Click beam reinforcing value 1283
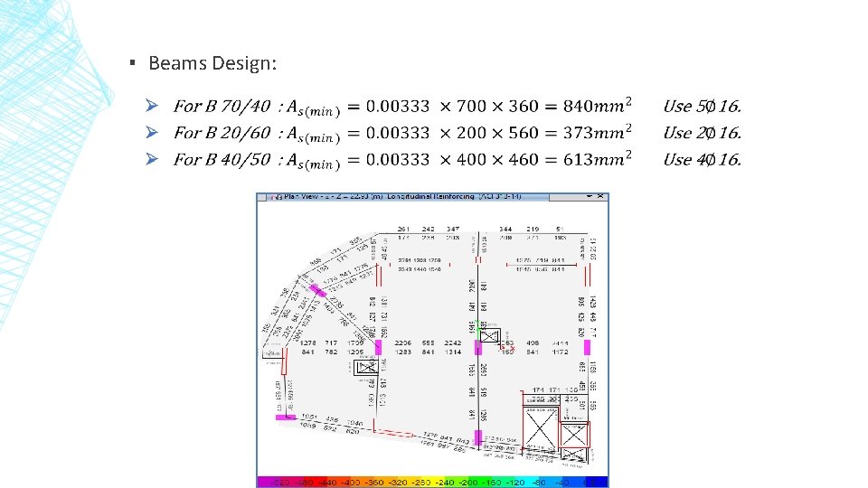868x488 pixels. click(403, 352)
